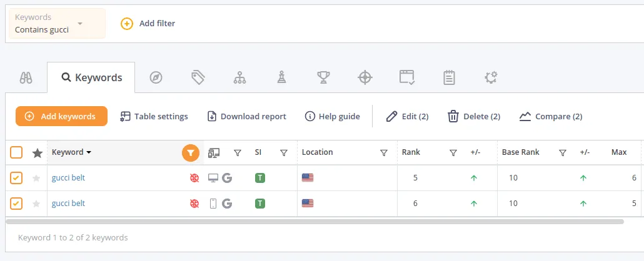The image size is (644, 261).
Task: Open the trophy icon tab
Action: 323,77
